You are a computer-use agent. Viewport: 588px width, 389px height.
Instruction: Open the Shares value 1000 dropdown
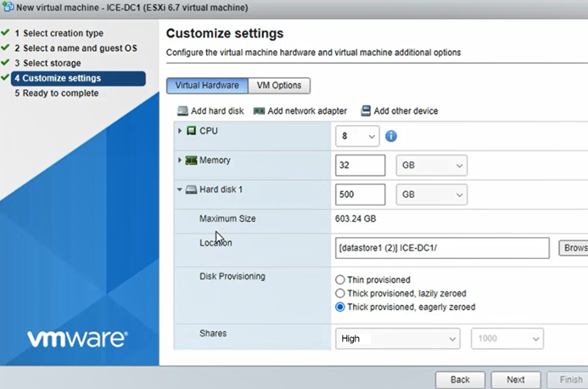point(507,339)
